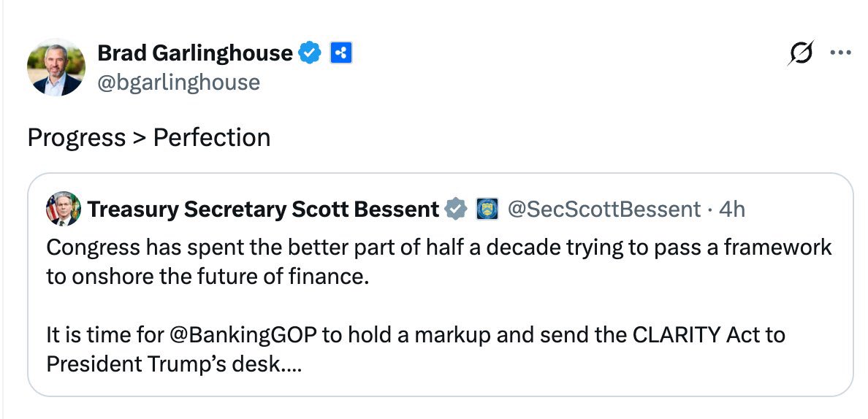Open the @bgarlinghouse handle link
The height and width of the screenshot is (419, 868).
(x=178, y=82)
